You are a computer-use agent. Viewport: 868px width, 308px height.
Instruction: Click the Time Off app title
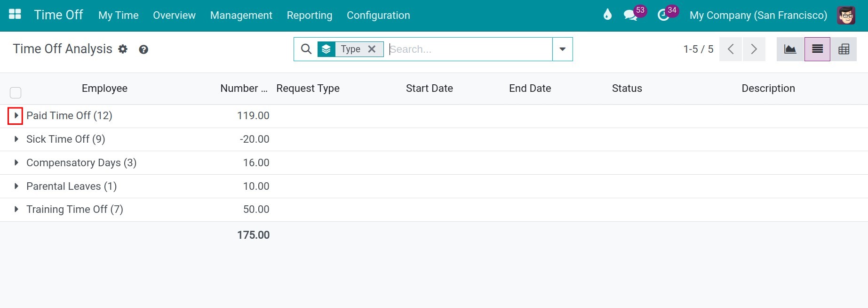58,15
